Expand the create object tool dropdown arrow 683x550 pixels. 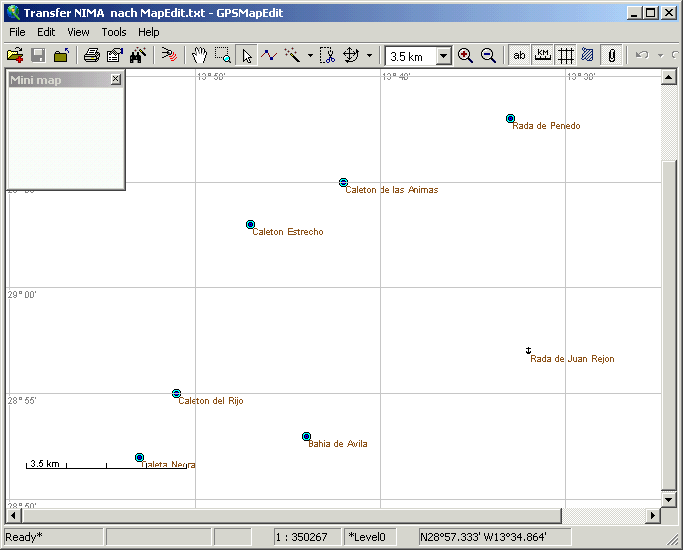pyautogui.click(x=310, y=56)
